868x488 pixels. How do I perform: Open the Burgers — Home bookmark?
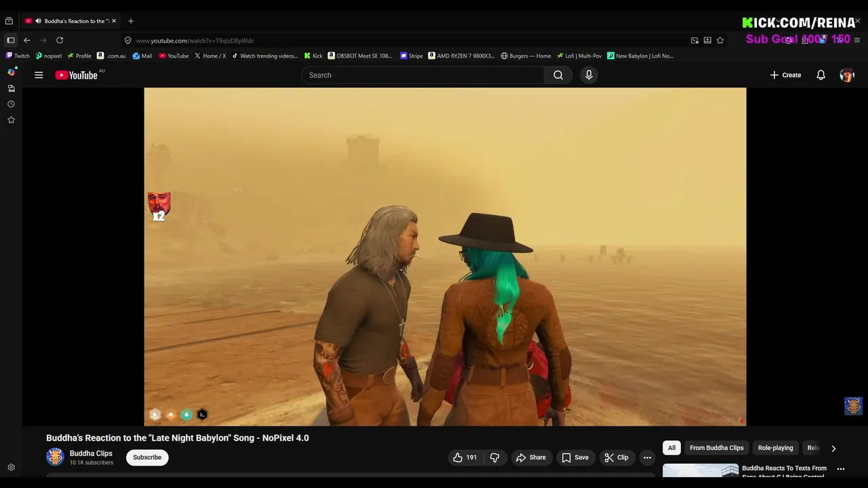pos(526,56)
